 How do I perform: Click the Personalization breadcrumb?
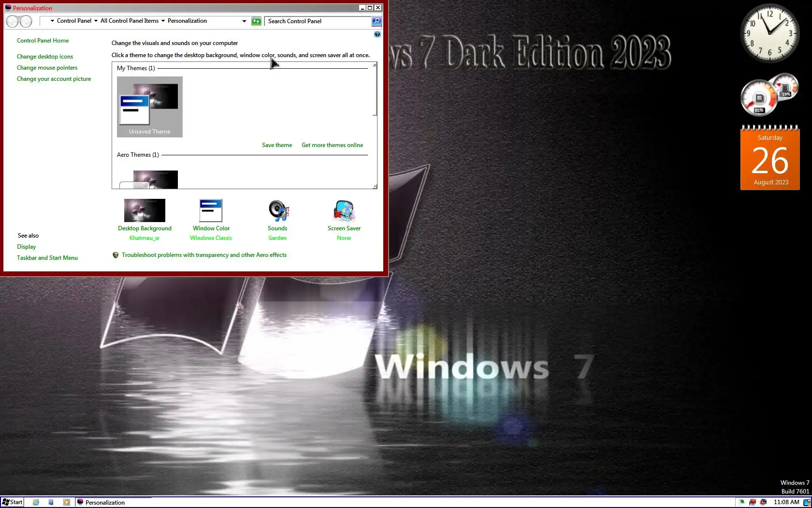[187, 21]
